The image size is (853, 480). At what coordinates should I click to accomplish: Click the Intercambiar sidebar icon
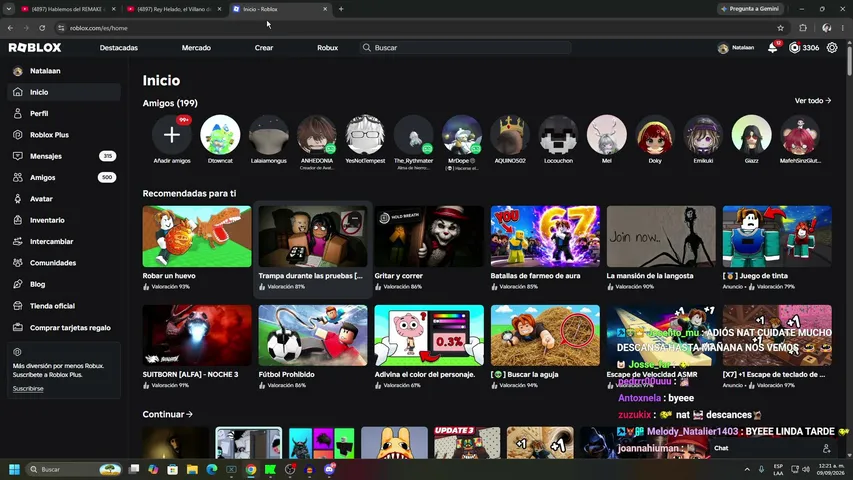18,241
